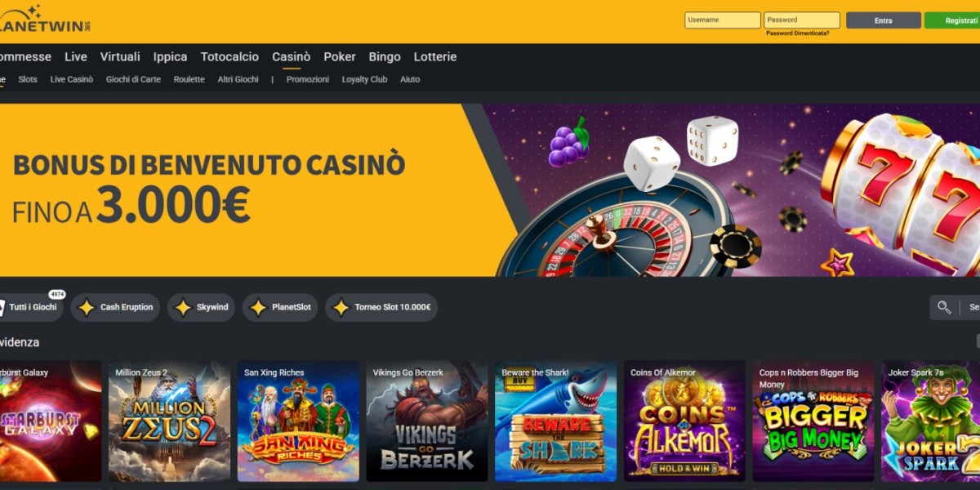Show Tutti i Giochi category
Screen dimensions: 980x490
(x=31, y=308)
